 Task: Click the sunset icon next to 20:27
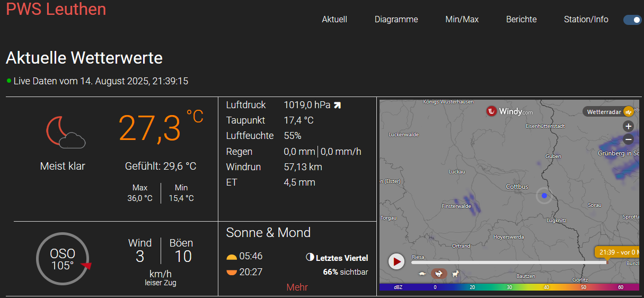pos(232,273)
